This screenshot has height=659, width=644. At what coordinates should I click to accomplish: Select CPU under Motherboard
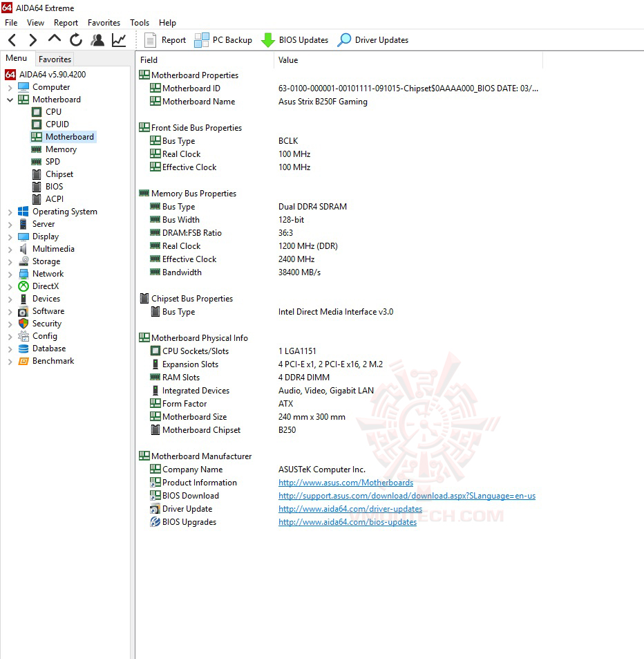tap(53, 112)
